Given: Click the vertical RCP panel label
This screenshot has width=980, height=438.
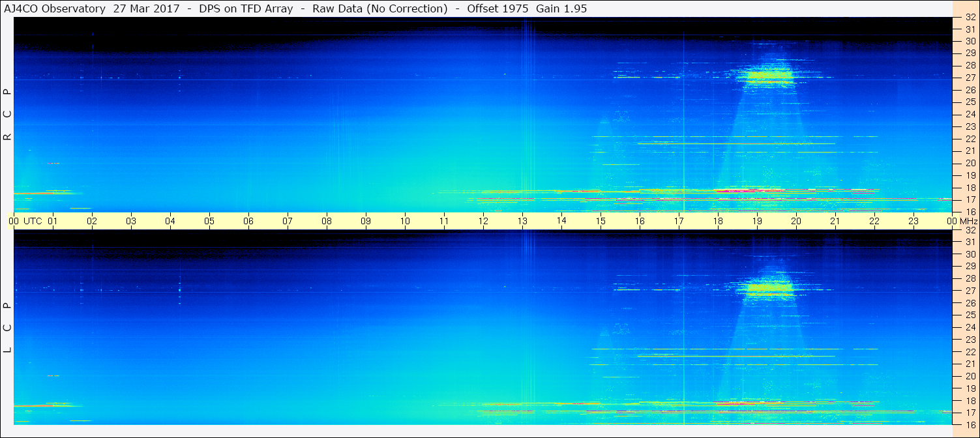Looking at the screenshot, I should (7, 114).
